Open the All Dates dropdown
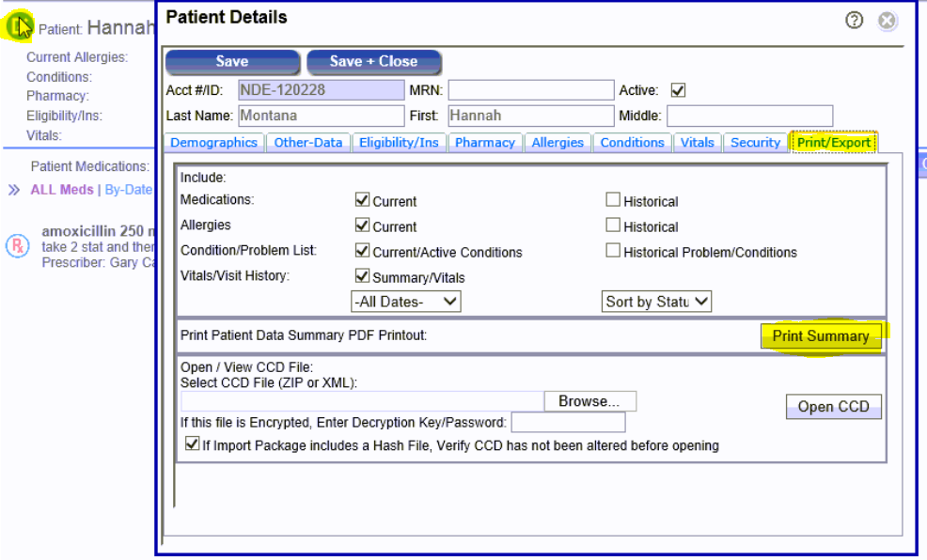 [405, 302]
